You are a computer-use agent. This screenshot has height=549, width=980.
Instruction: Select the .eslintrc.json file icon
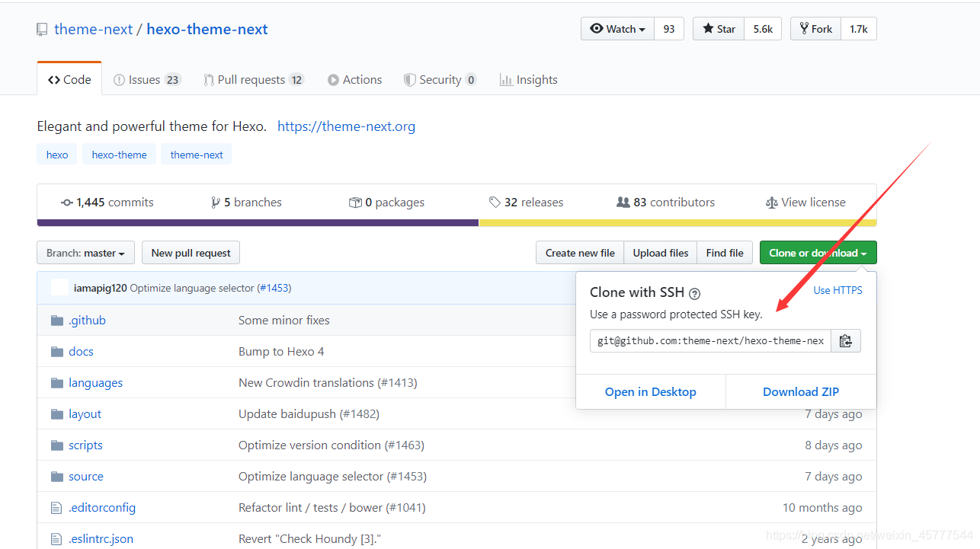[x=56, y=539]
